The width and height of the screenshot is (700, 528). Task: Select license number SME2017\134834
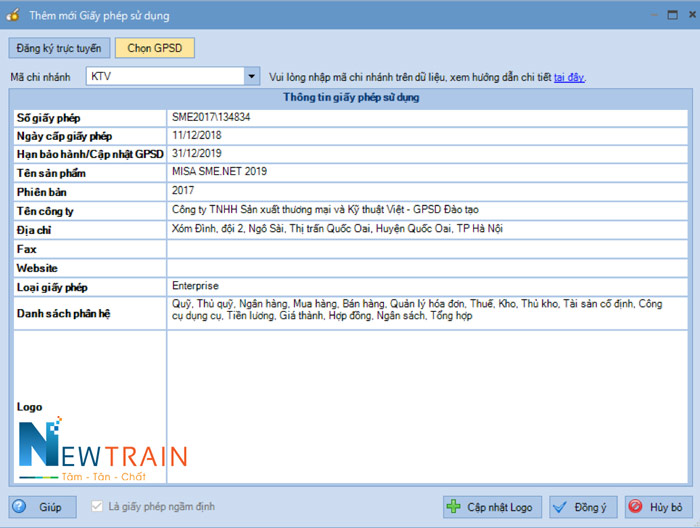click(211, 117)
